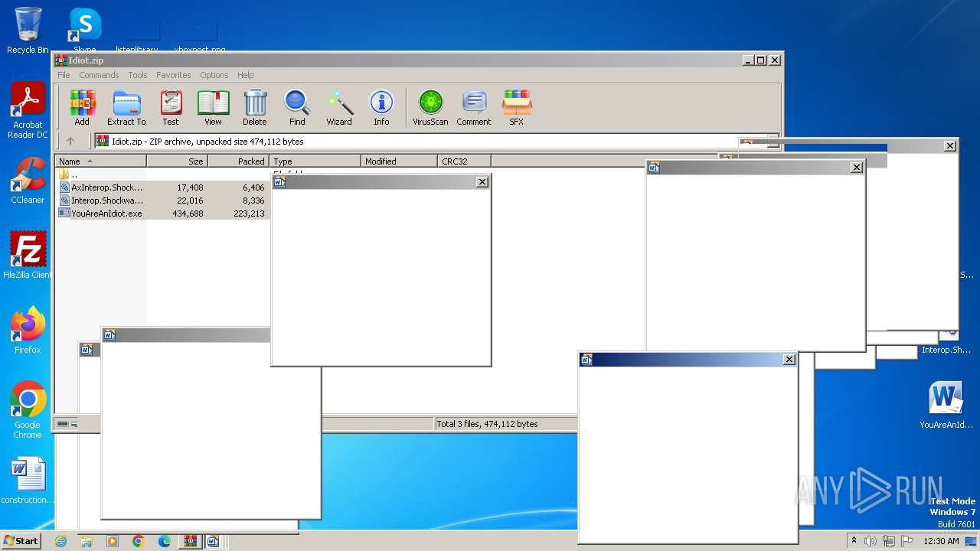Select the Interop.Shockwa... file row
Image resolution: width=980 pixels, height=551 pixels.
tap(162, 201)
